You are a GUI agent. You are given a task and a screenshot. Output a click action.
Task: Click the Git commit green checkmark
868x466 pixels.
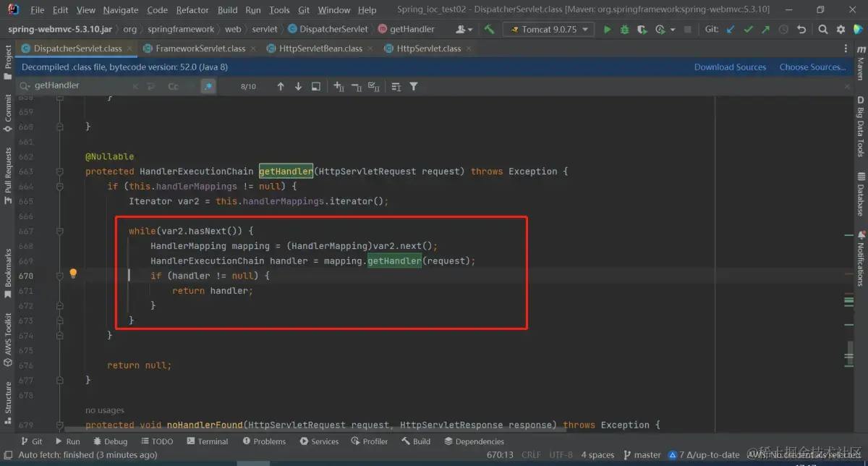(748, 29)
